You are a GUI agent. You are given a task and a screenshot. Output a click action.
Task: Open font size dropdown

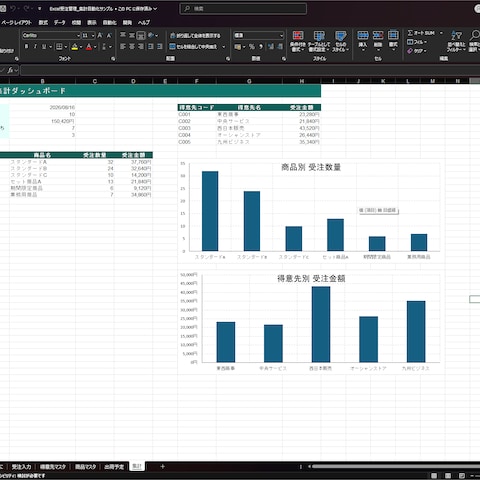pos(93,35)
